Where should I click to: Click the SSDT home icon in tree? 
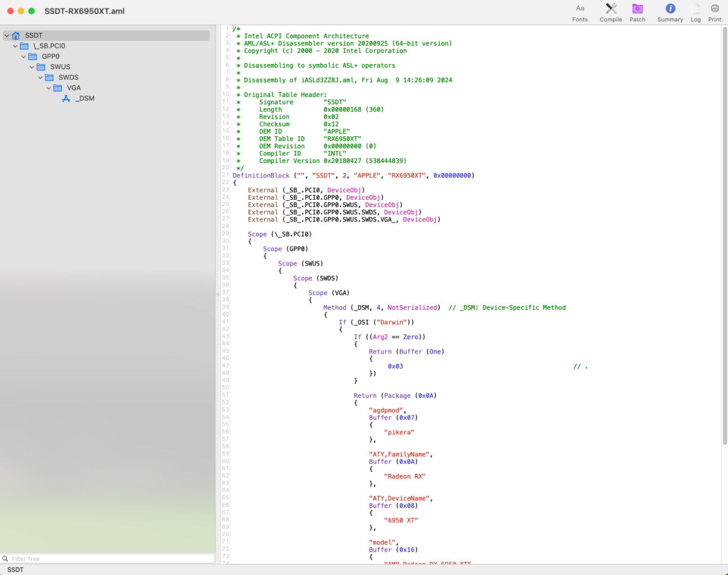click(16, 36)
